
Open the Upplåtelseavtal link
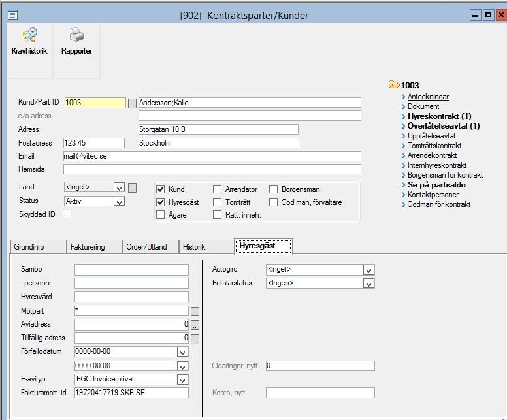tap(431, 136)
